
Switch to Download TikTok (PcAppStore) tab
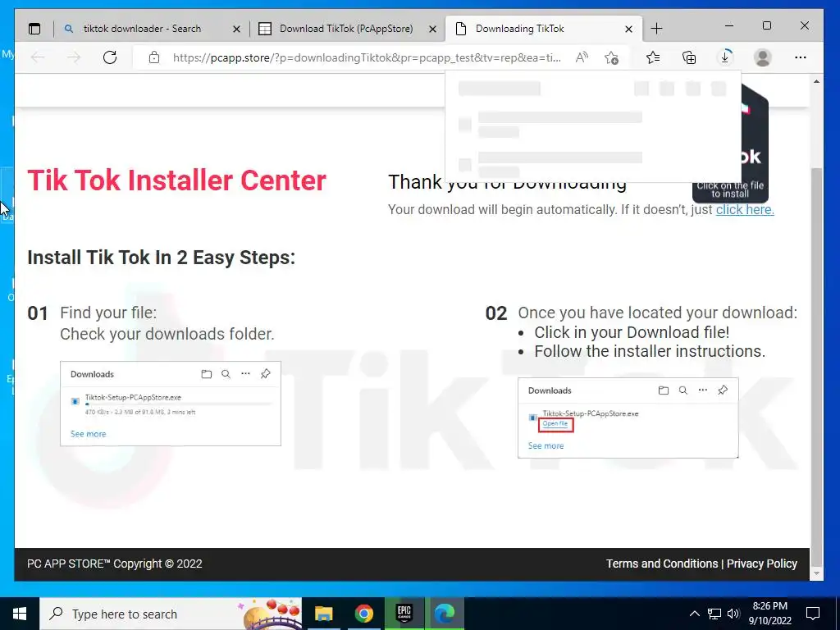click(x=347, y=29)
